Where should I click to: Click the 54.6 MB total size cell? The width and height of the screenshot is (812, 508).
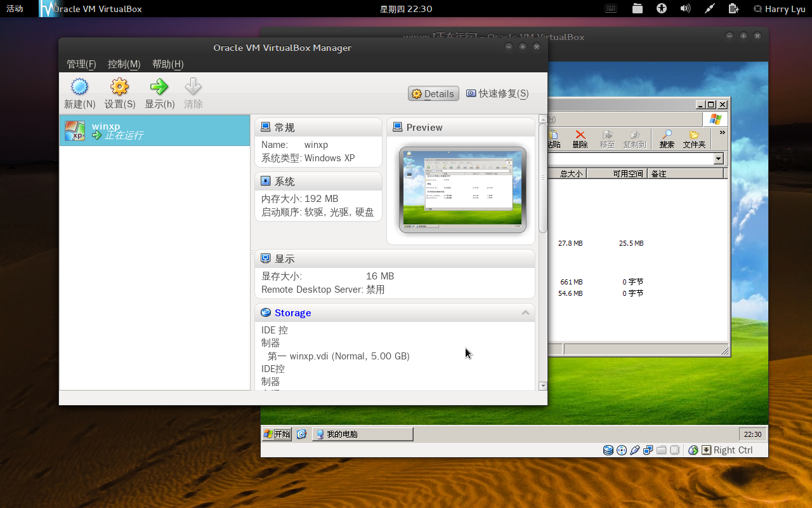click(x=570, y=293)
